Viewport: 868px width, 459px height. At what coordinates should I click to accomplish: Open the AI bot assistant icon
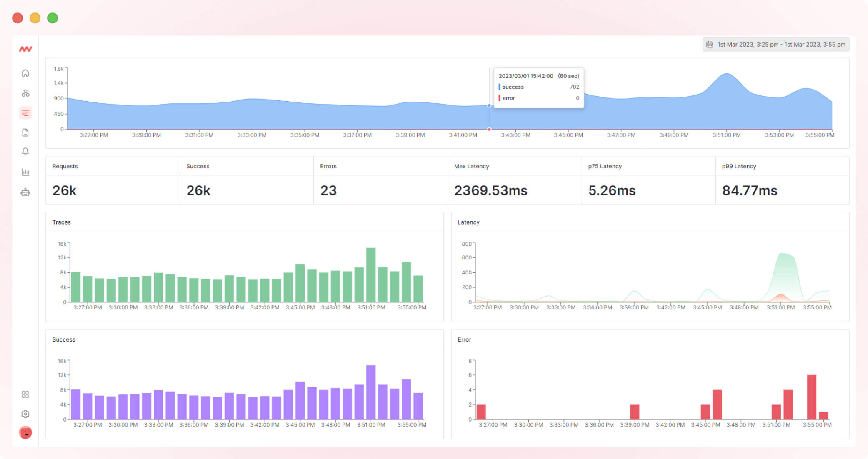coord(25,192)
